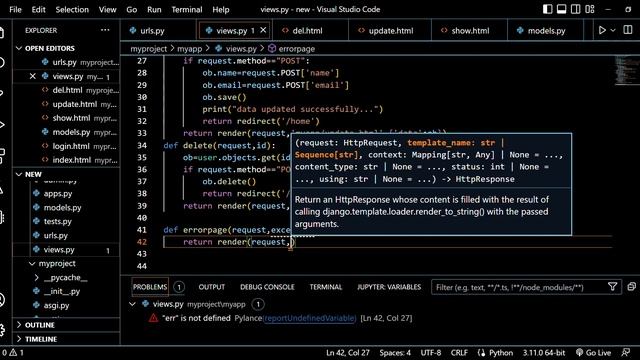640x360 pixels.
Task: Open login.html in Open Editors list
Action: pyautogui.click(x=71, y=146)
